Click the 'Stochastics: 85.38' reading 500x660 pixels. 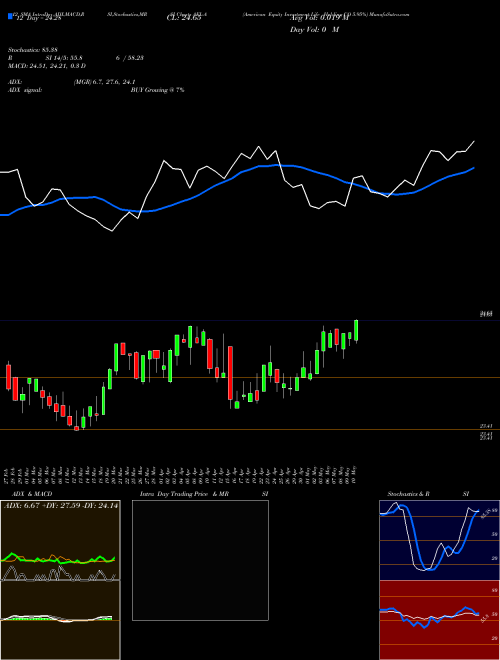coord(33,50)
